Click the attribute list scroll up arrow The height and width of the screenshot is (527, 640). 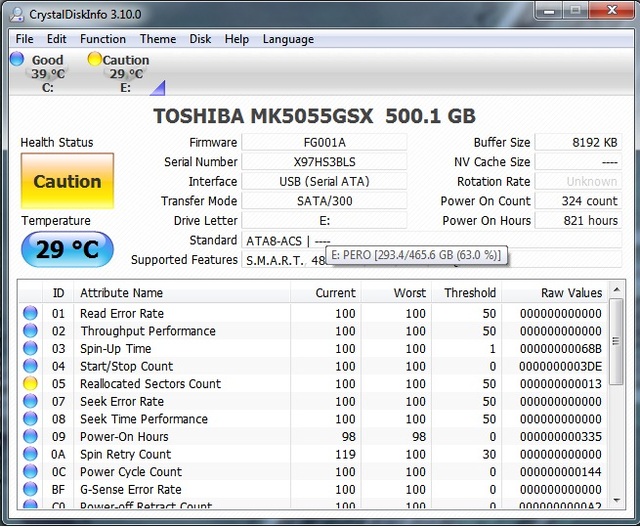(616, 290)
